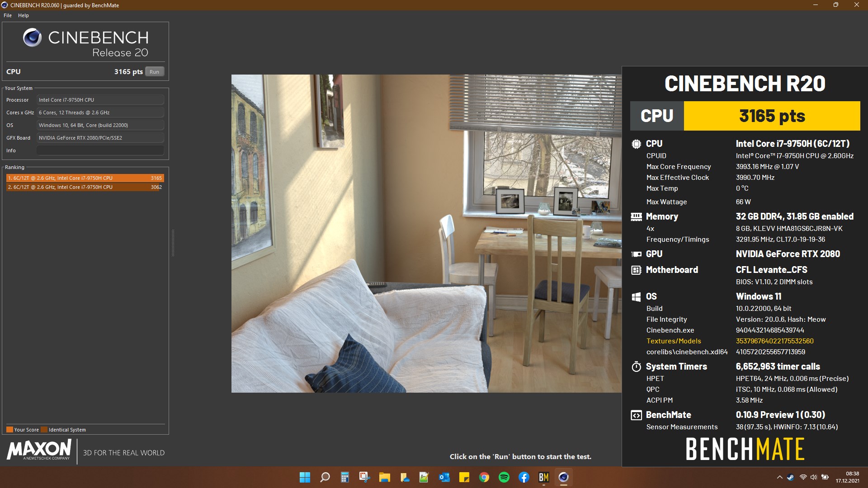868x488 pixels.
Task: Click the Cinebench logo sphere icon
Action: click(32, 38)
